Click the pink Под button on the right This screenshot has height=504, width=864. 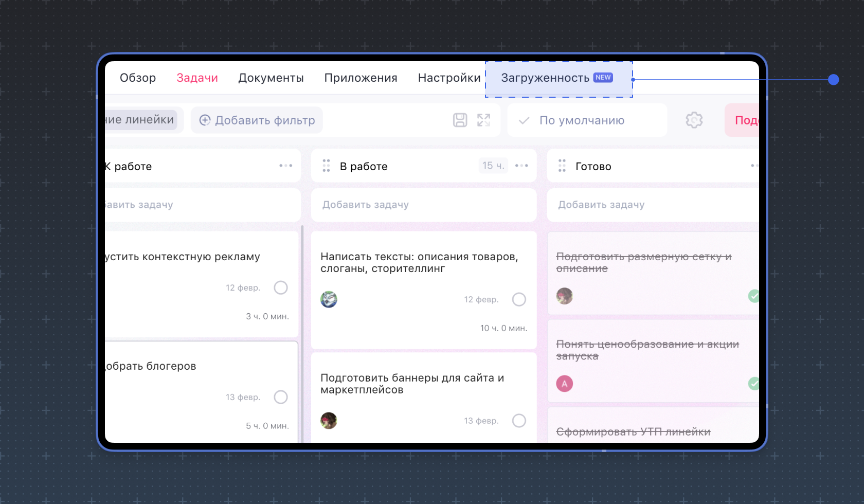click(x=745, y=120)
